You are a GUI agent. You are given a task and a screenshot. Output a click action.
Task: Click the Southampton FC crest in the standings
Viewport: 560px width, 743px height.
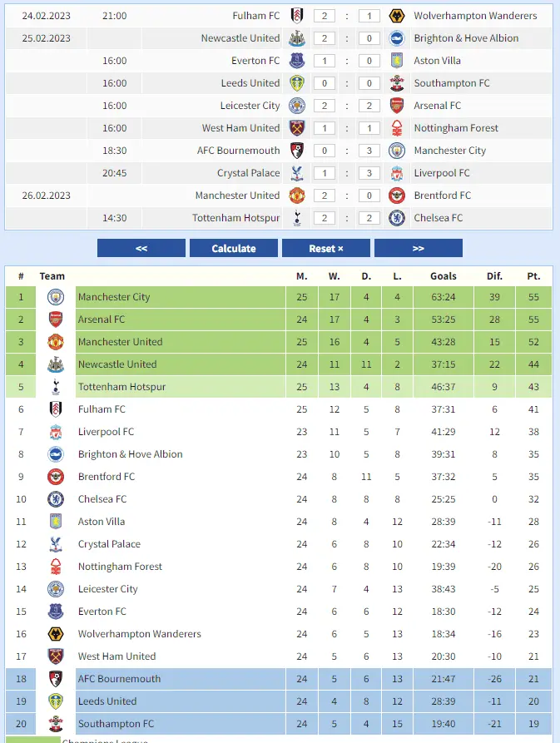pyautogui.click(x=56, y=724)
